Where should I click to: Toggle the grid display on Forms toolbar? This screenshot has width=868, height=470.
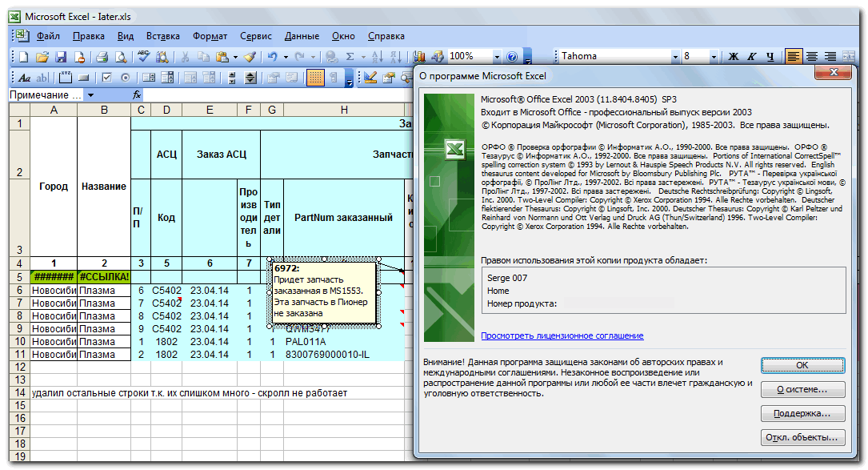(315, 78)
